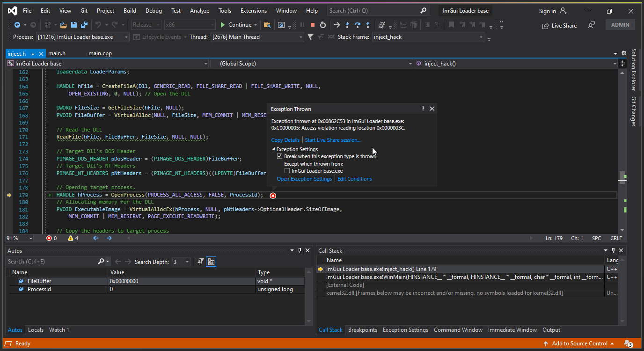Image resolution: width=644 pixels, height=351 pixels.
Task: Check the ImGui Loader base.exe exception box
Action: pyautogui.click(x=287, y=171)
